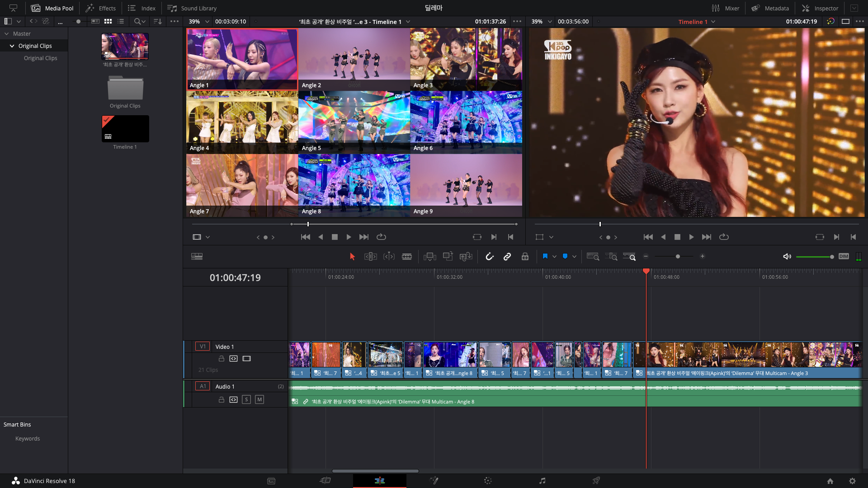Select Angle 5 in multicam viewer
The height and width of the screenshot is (488, 868).
[354, 122]
